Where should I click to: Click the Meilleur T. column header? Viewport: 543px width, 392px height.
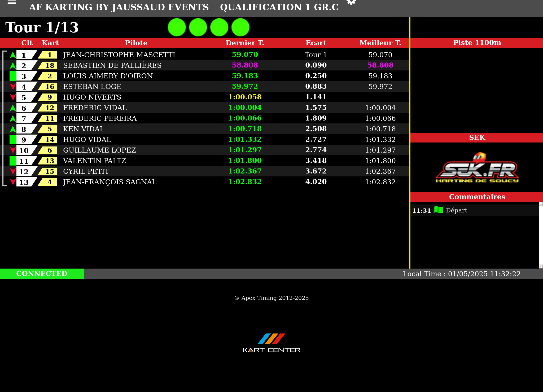click(380, 43)
